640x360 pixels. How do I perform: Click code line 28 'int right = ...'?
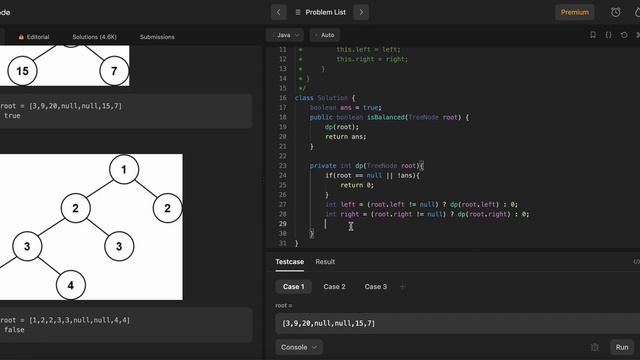[x=427, y=214]
